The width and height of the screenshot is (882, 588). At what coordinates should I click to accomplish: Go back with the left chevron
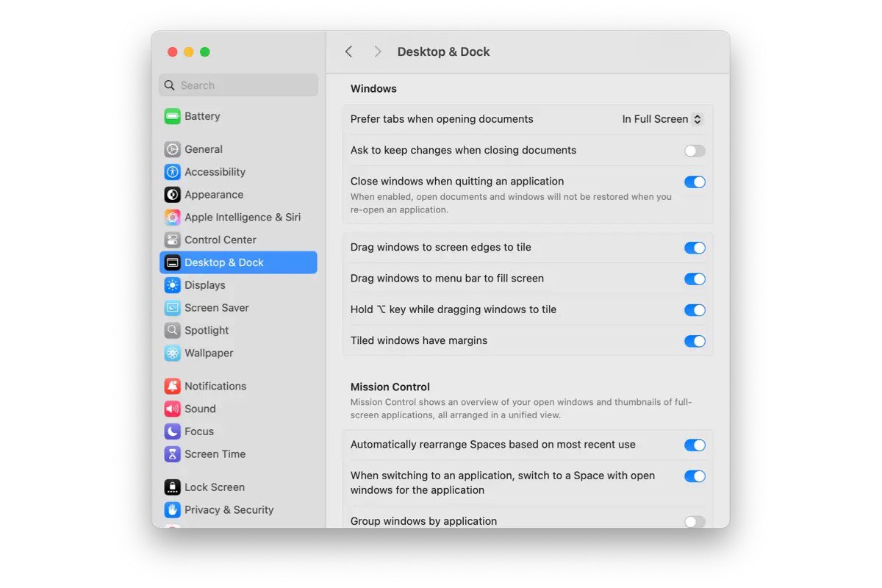point(348,51)
